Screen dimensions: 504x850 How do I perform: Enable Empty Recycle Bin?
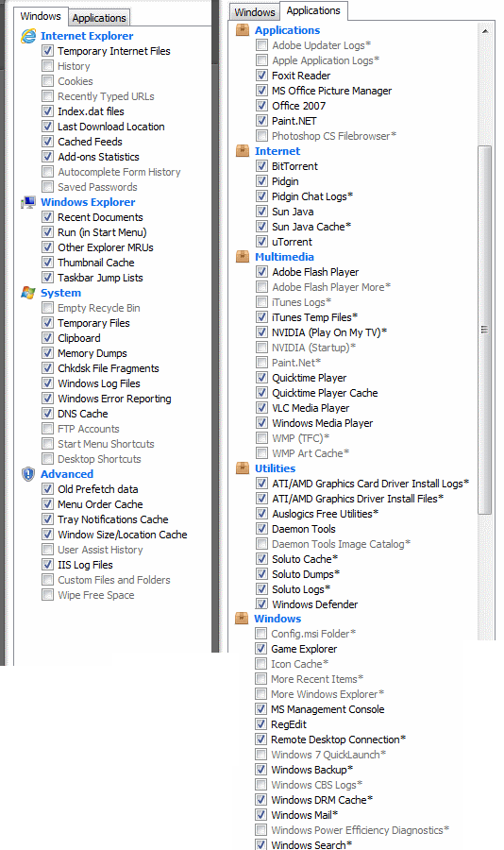48,308
